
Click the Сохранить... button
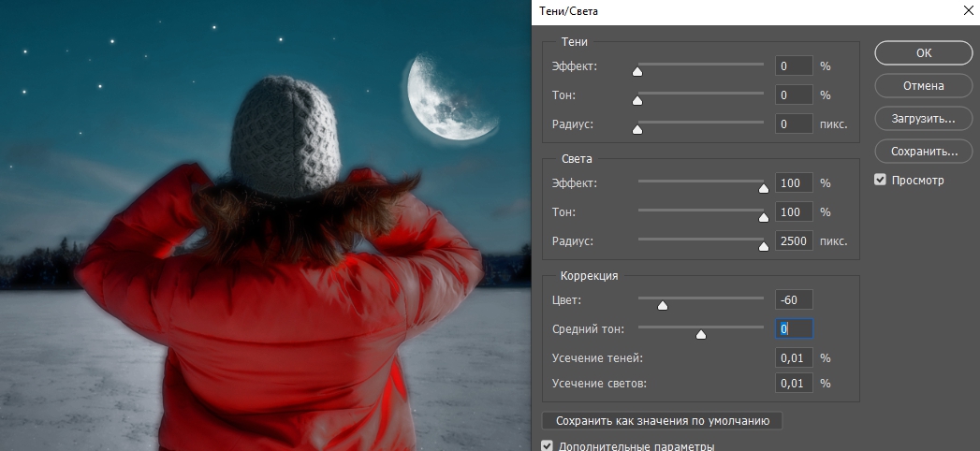click(x=923, y=151)
